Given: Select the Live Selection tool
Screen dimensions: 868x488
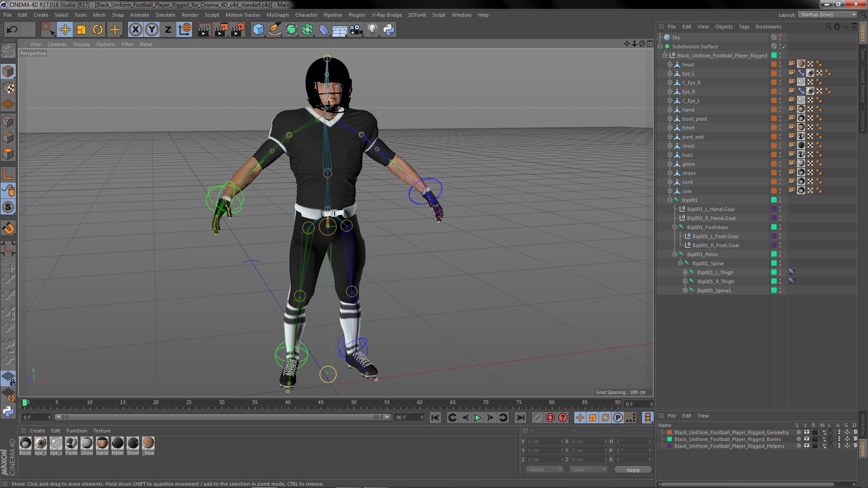Looking at the screenshot, I should point(48,30).
